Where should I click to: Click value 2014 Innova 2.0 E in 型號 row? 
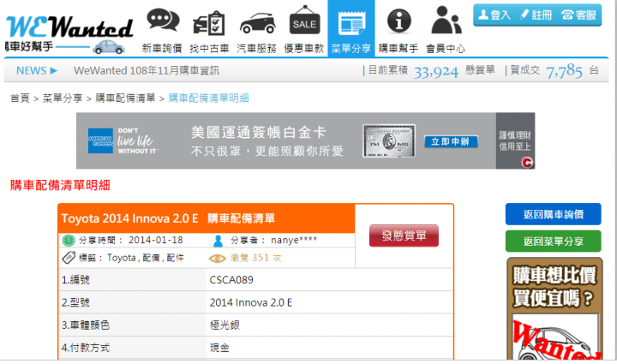coord(250,302)
